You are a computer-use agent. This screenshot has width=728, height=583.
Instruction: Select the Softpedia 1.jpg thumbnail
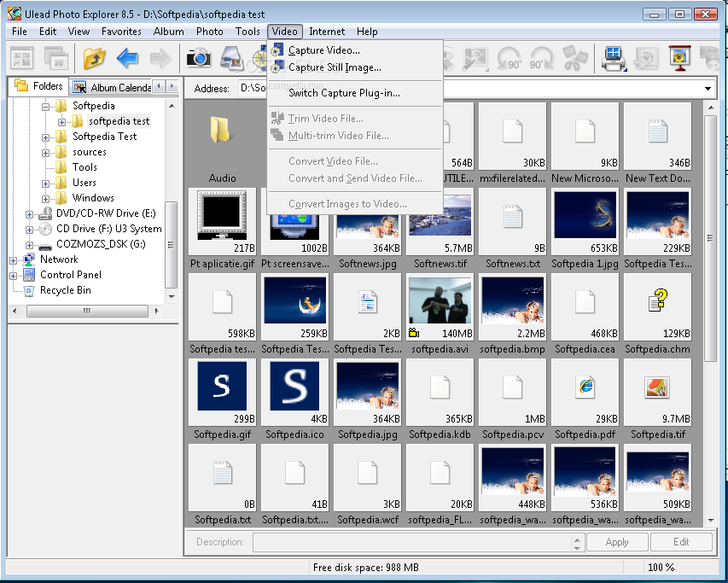point(585,221)
